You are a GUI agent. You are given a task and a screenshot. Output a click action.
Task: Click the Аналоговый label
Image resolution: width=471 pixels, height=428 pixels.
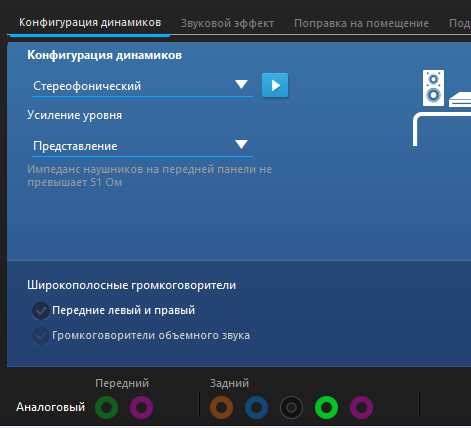coord(51,407)
